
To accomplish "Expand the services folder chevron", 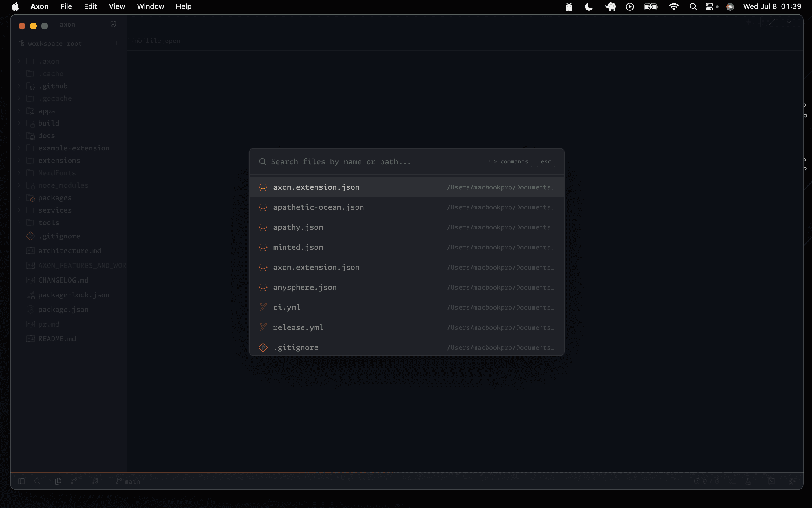I will (19, 210).
